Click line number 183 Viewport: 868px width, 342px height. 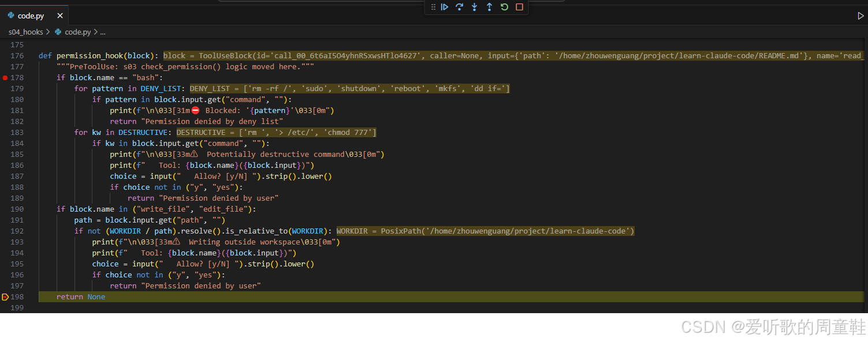pos(17,132)
